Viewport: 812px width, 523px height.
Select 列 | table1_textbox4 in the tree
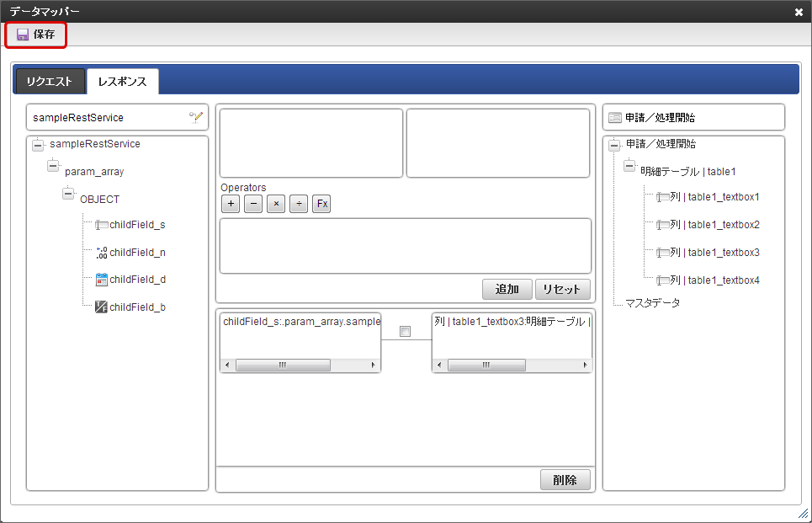714,280
